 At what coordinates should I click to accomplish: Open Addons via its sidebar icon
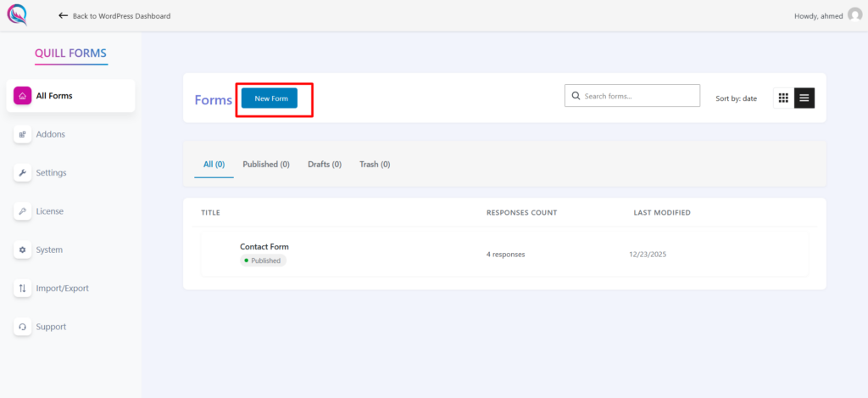click(x=23, y=134)
